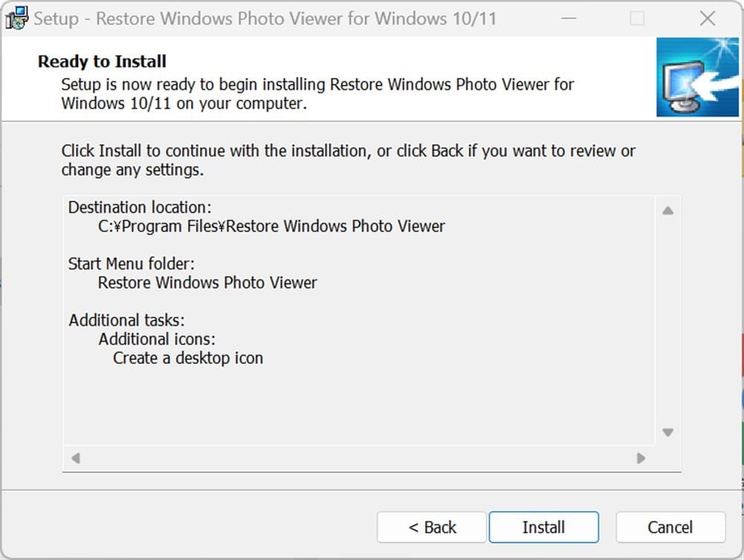744x560 pixels.
Task: Click the horizontal scrollbar track
Action: pyautogui.click(x=357, y=460)
